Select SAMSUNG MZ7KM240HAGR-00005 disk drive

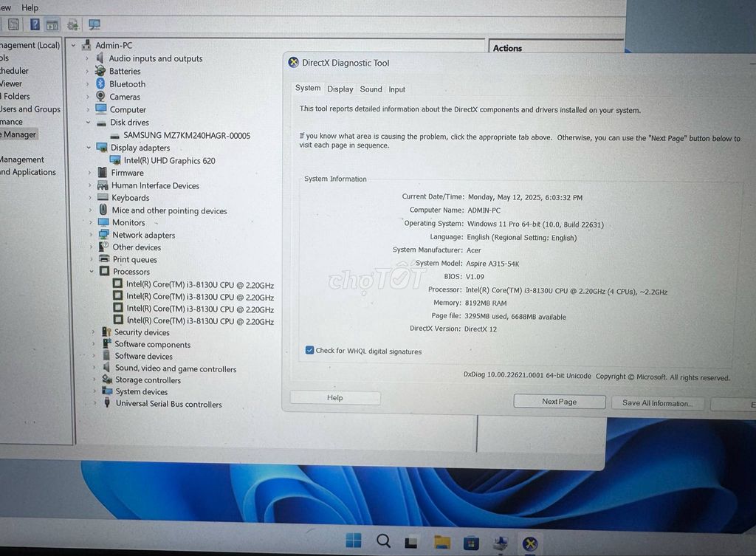tap(187, 136)
